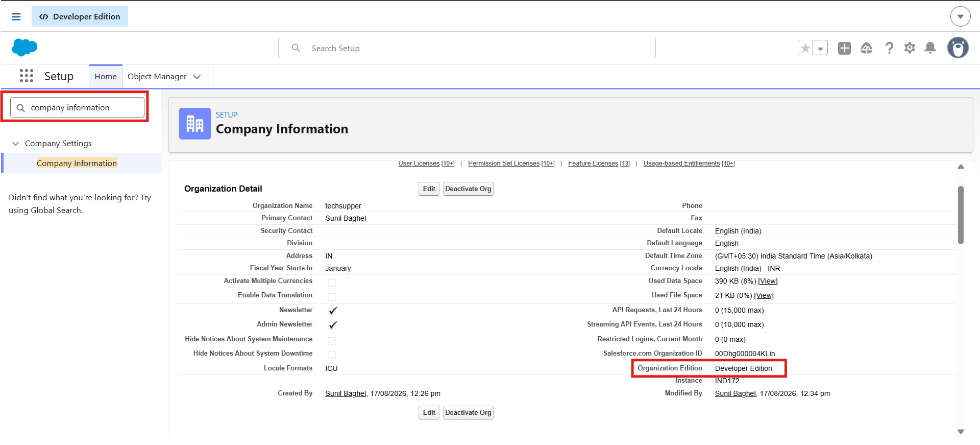Open the Help question mark icon
This screenshot has width=980, height=445.
889,48
